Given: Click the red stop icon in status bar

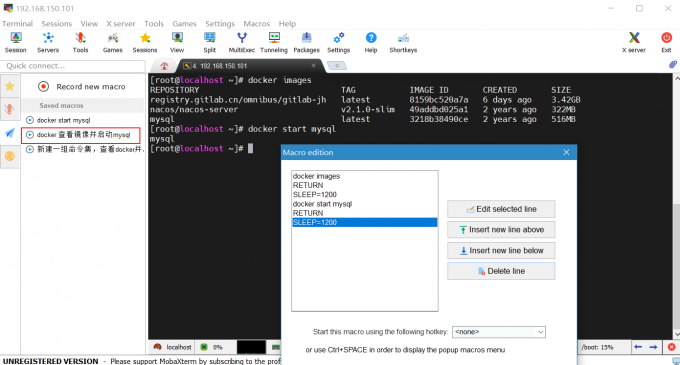Looking at the screenshot, I should (x=671, y=347).
